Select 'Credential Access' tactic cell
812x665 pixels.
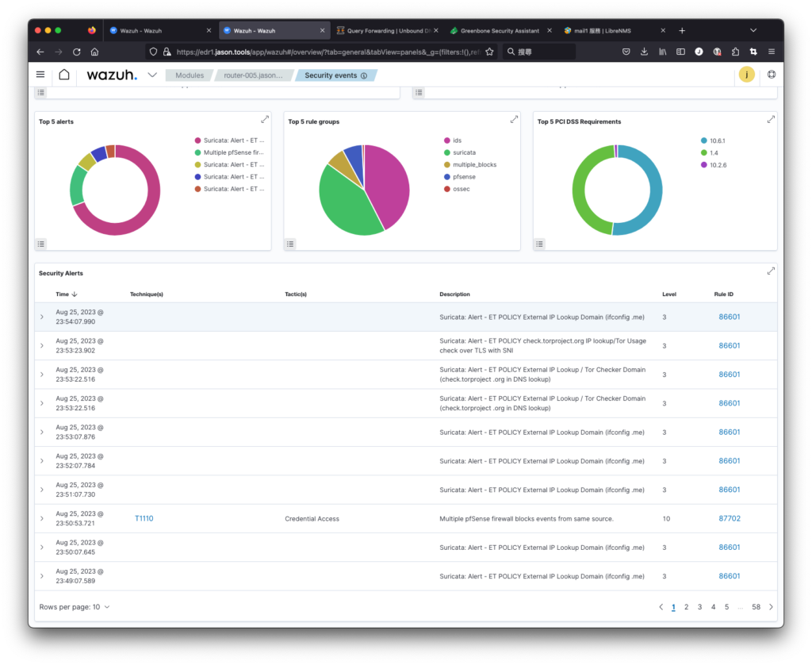click(312, 519)
